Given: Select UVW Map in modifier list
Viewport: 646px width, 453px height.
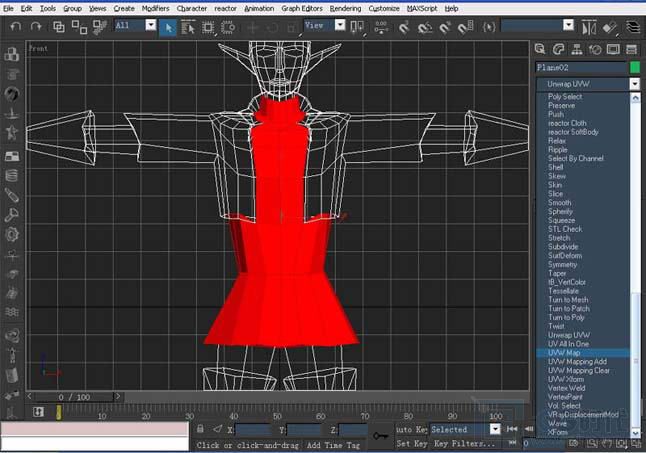Looking at the screenshot, I should click(x=583, y=353).
